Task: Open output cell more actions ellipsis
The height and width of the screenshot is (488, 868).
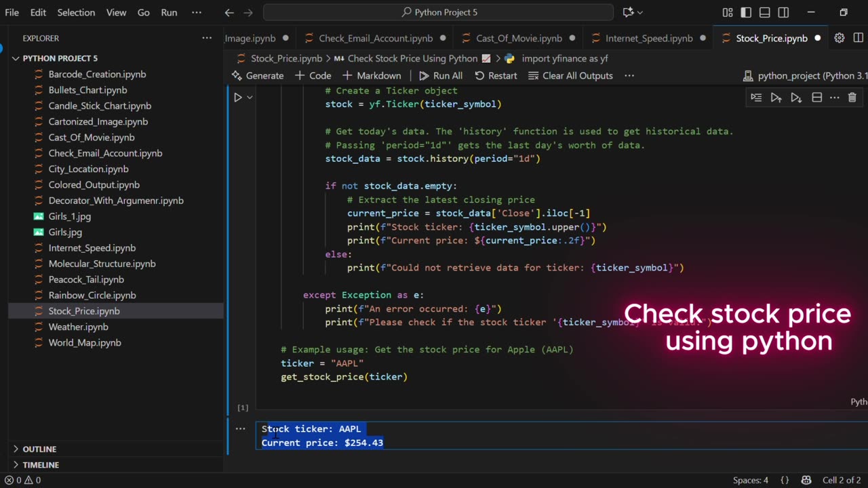Action: click(x=240, y=428)
